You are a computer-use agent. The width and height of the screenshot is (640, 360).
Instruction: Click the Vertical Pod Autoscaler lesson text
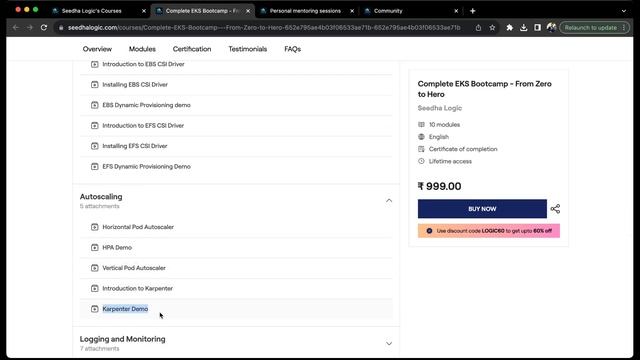tap(134, 268)
